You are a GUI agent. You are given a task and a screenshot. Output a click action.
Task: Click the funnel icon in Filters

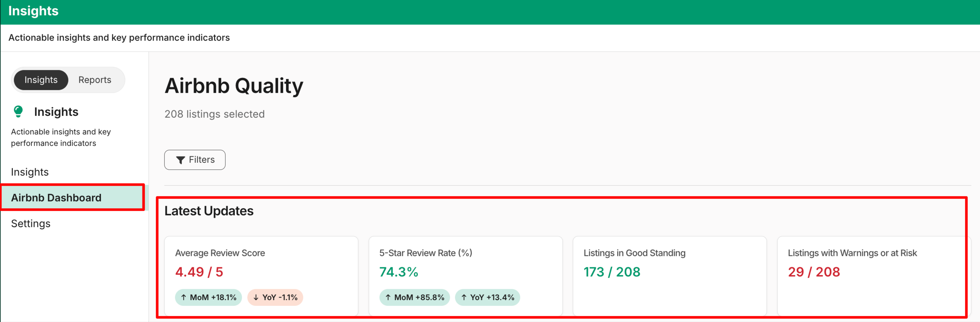pos(180,160)
